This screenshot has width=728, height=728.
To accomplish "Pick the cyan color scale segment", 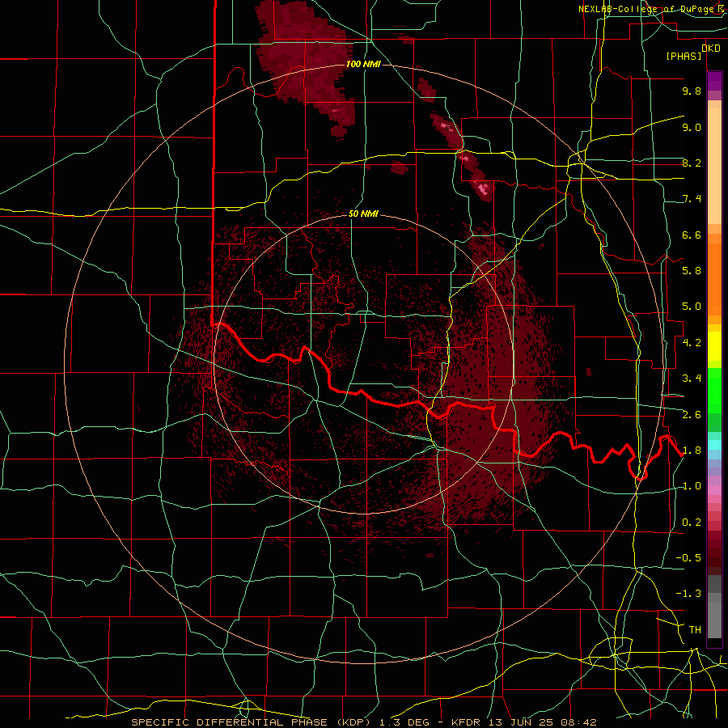I will (x=714, y=445).
